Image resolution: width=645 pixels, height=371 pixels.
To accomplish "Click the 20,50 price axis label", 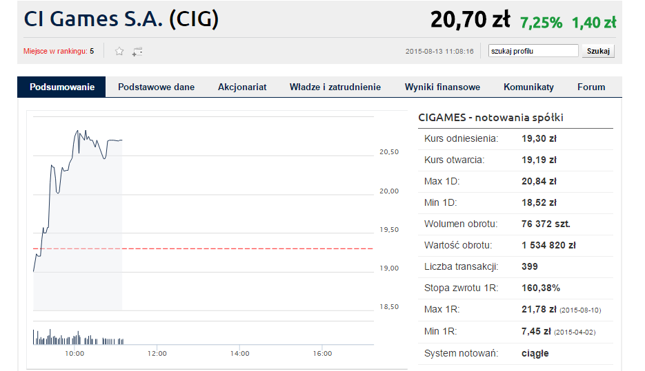I will pyautogui.click(x=389, y=152).
